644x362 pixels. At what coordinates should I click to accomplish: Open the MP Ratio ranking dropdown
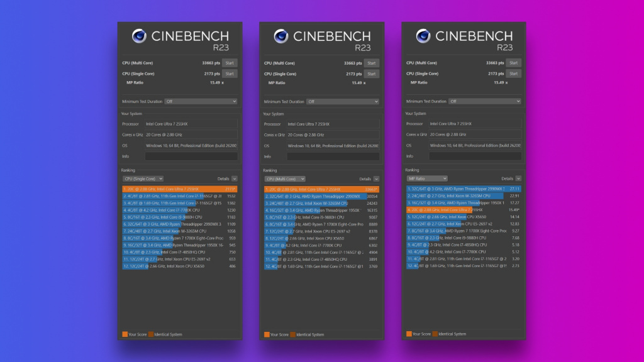point(427,178)
